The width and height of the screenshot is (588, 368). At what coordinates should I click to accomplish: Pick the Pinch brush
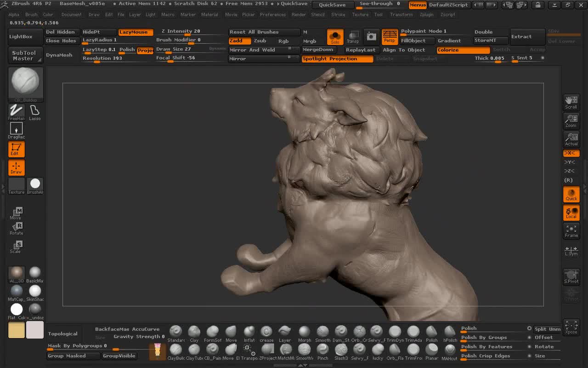(322, 352)
